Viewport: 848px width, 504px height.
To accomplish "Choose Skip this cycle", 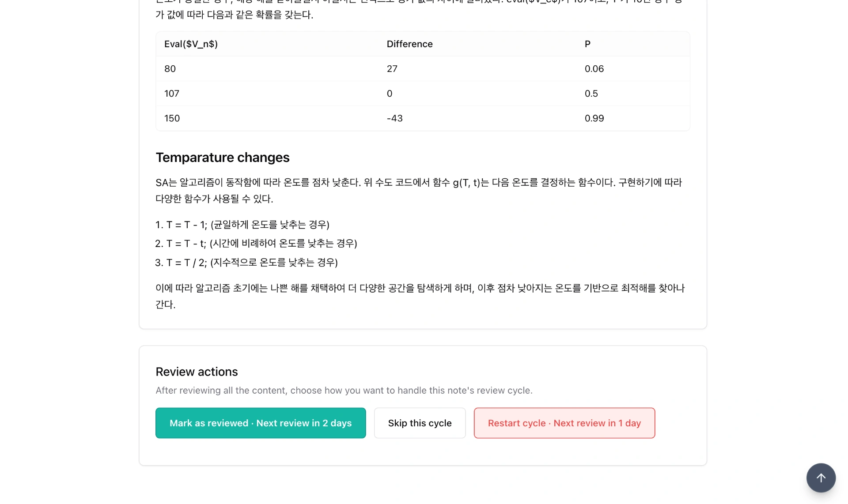I will click(x=420, y=423).
